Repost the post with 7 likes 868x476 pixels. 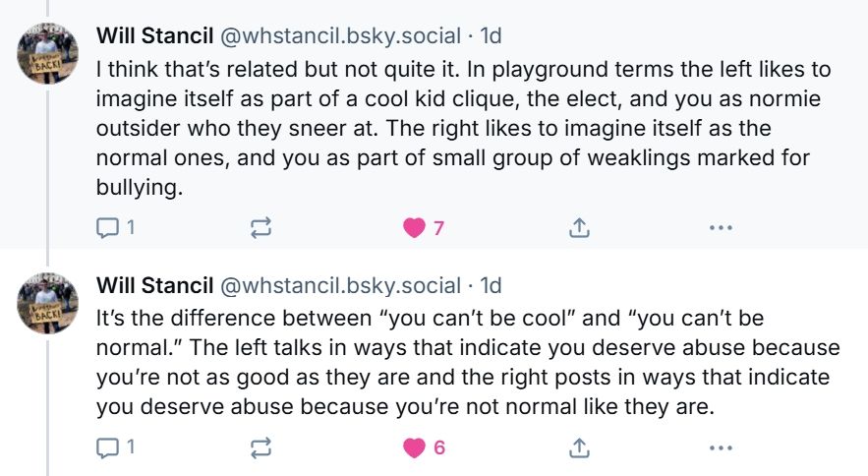[260, 228]
